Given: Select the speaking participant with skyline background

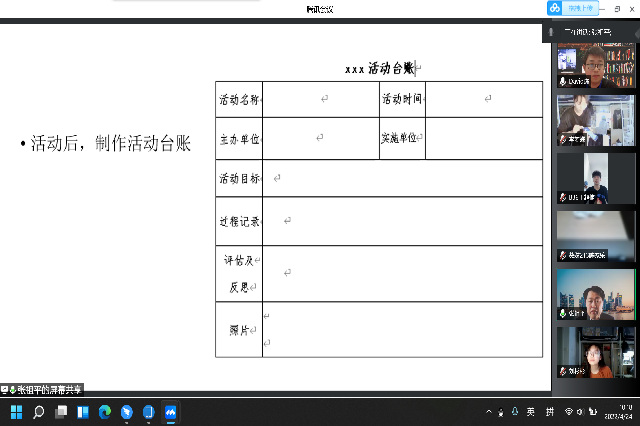Looking at the screenshot, I should click(595, 295).
